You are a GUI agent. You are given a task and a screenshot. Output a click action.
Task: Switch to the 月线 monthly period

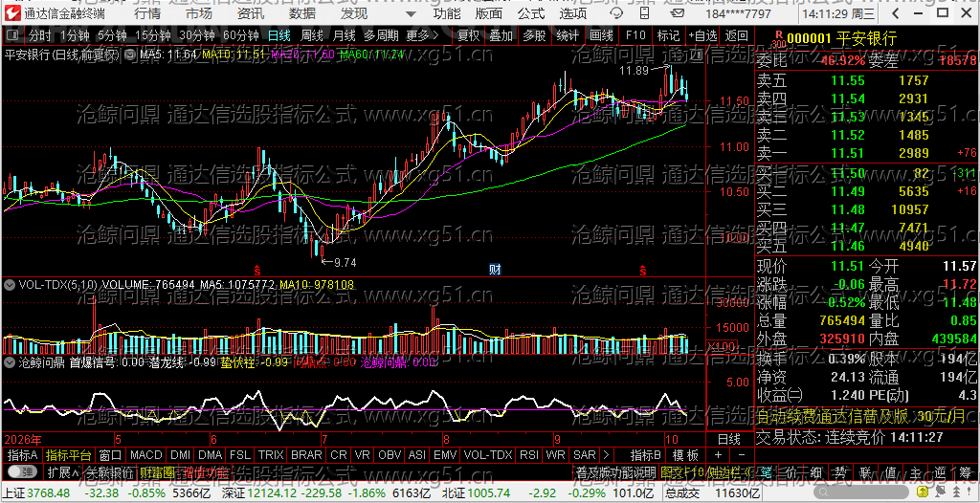[x=344, y=35]
